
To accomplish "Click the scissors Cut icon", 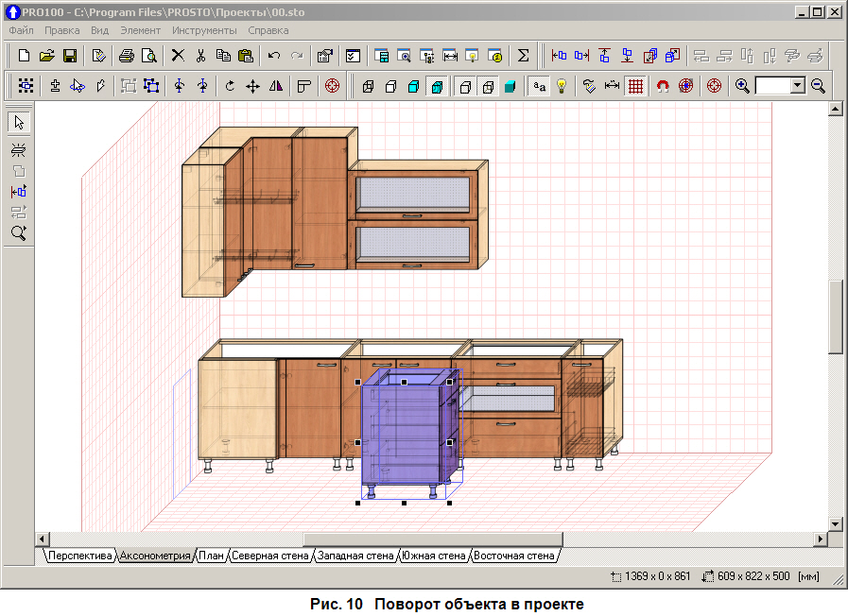I will (200, 56).
